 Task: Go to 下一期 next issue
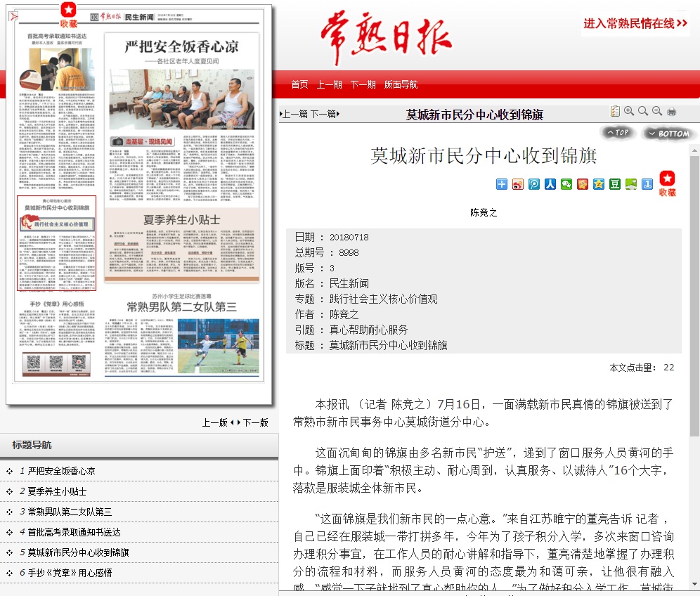(363, 84)
